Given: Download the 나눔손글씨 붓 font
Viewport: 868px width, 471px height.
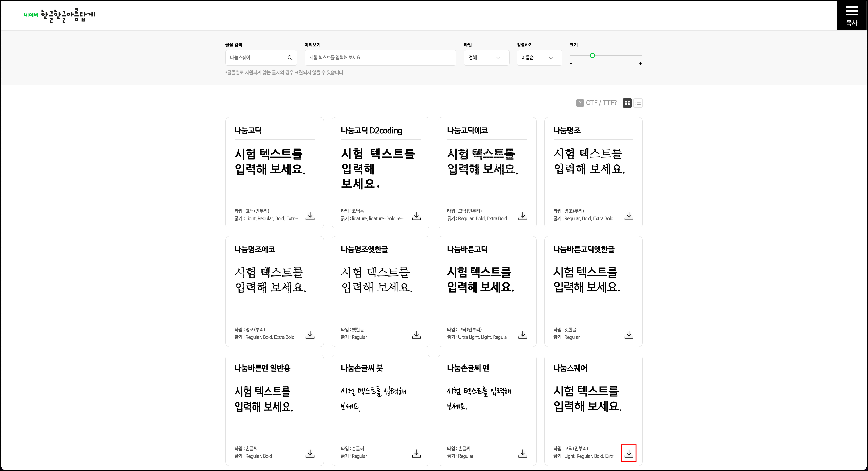Looking at the screenshot, I should pyautogui.click(x=416, y=453).
